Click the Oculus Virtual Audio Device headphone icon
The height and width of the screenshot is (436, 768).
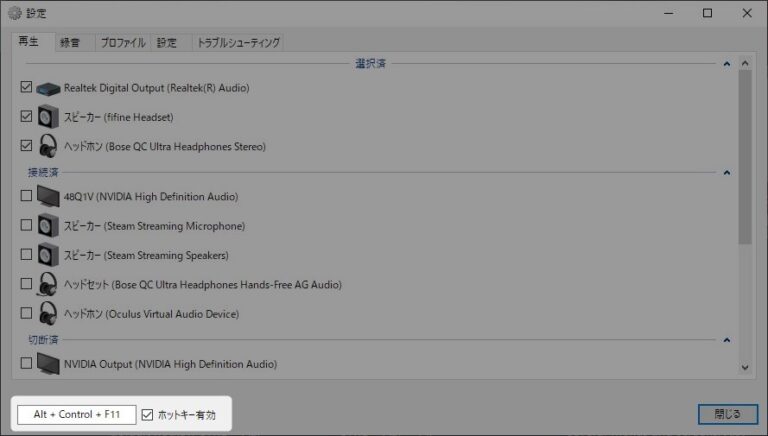(49, 314)
